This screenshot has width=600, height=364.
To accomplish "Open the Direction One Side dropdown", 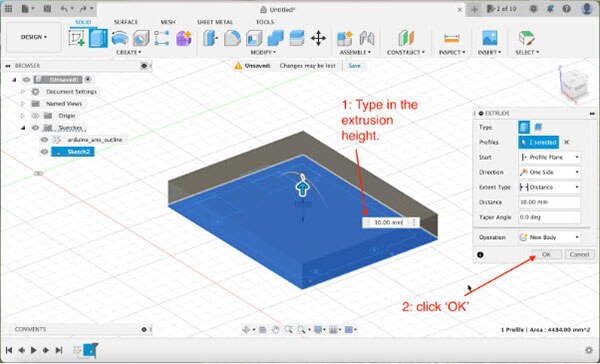I will pyautogui.click(x=549, y=172).
